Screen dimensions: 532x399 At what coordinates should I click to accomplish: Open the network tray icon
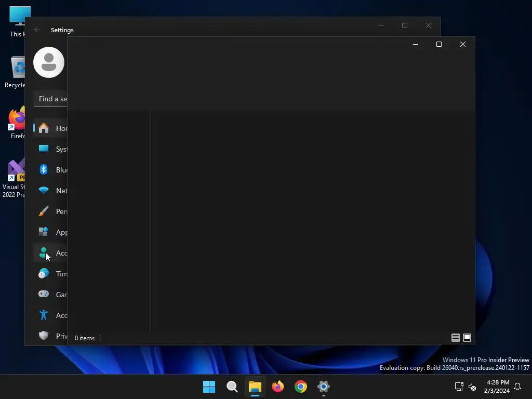click(x=459, y=387)
